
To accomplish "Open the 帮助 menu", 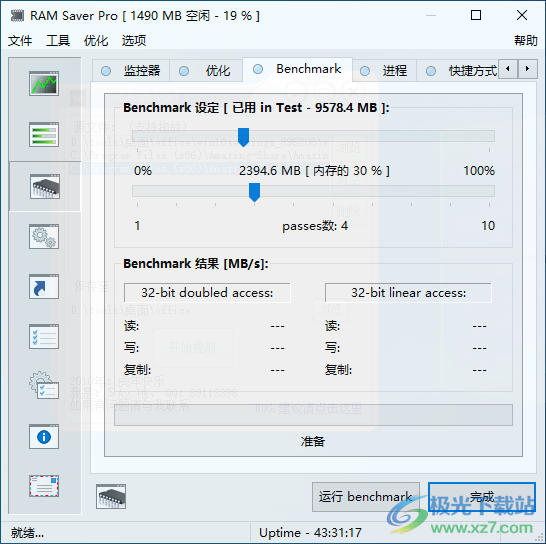I will pyautogui.click(x=526, y=40).
